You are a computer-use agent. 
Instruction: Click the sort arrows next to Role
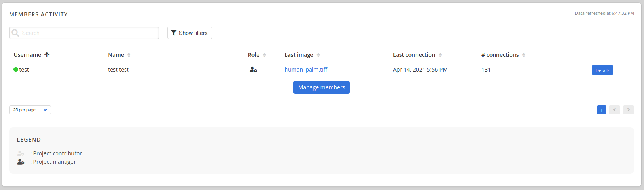click(264, 55)
